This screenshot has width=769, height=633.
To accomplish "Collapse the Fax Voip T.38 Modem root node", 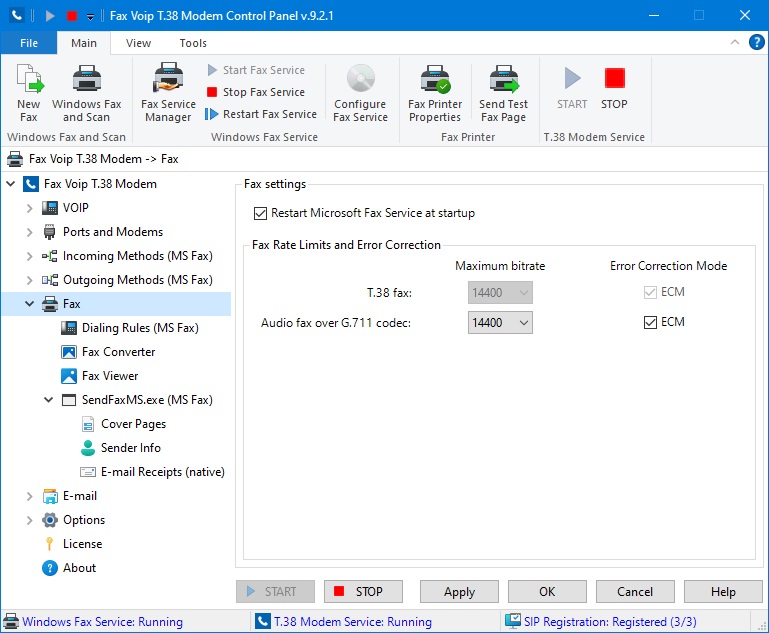I will pyautogui.click(x=11, y=184).
